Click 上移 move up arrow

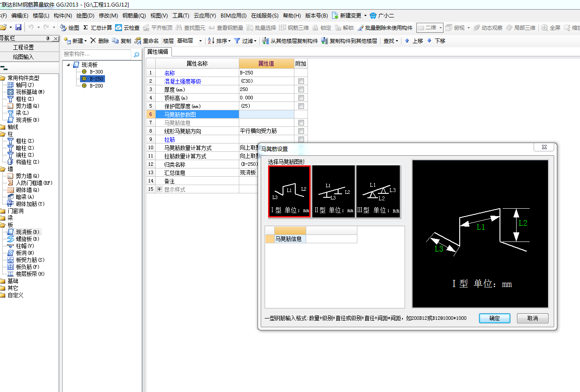[414, 41]
